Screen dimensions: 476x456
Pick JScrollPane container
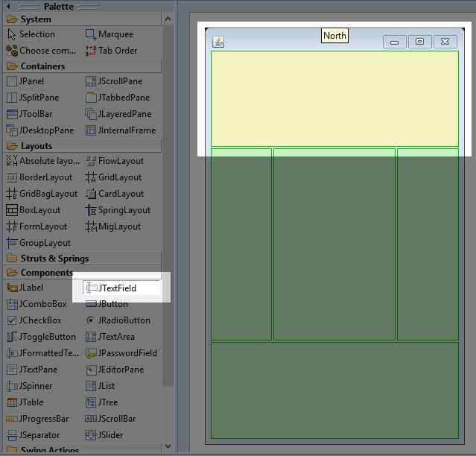[x=114, y=81]
